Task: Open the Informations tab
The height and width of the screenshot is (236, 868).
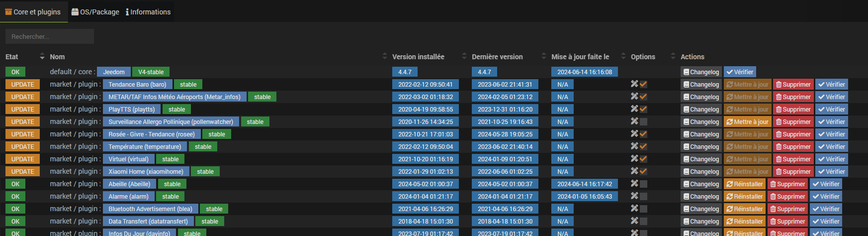Action: coord(148,12)
